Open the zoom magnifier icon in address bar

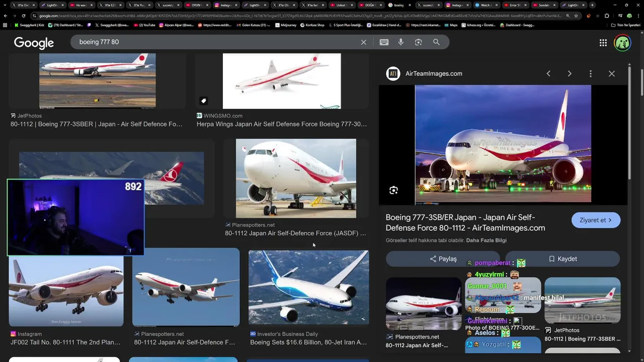tap(568, 16)
